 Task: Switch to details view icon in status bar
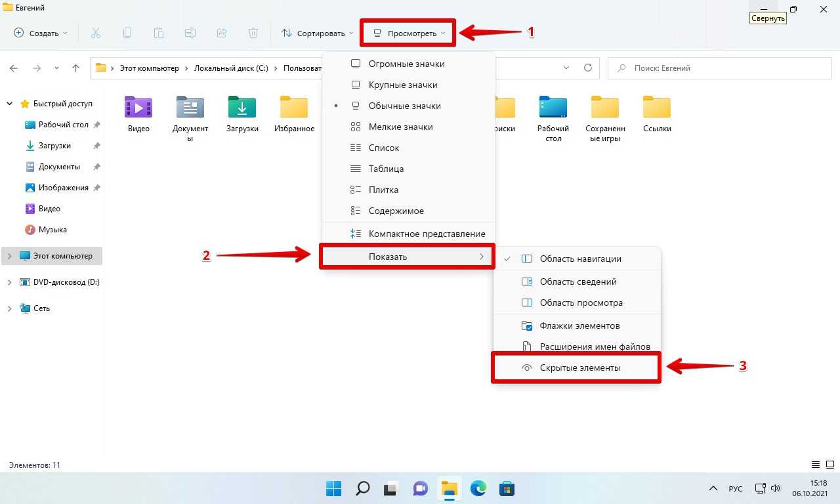click(816, 465)
